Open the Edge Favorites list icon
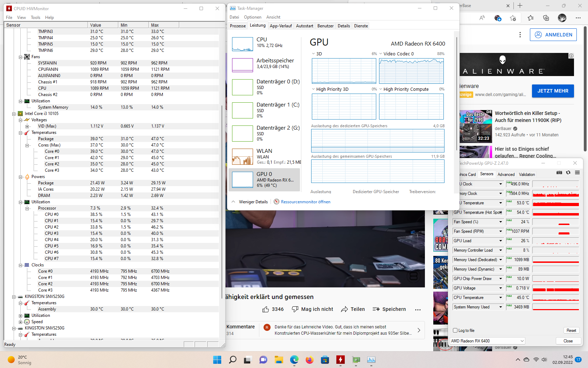588x368 pixels. (x=531, y=18)
